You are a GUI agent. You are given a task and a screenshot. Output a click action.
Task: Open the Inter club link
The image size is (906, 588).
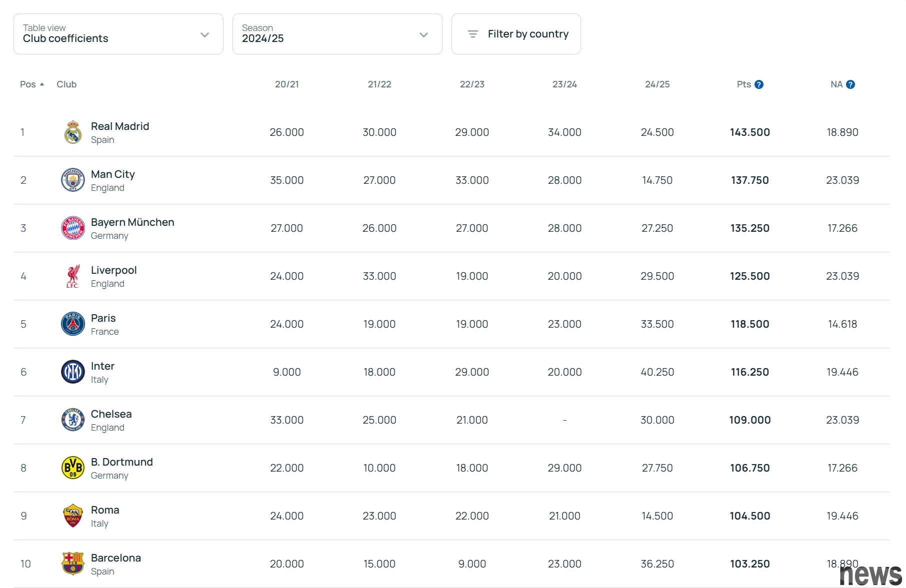[x=102, y=366]
